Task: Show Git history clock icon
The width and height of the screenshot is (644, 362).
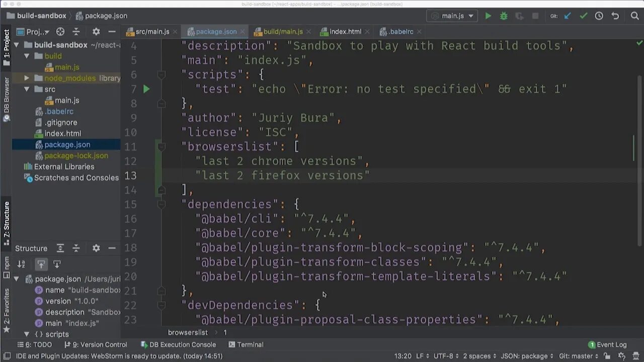Action: 599,16
